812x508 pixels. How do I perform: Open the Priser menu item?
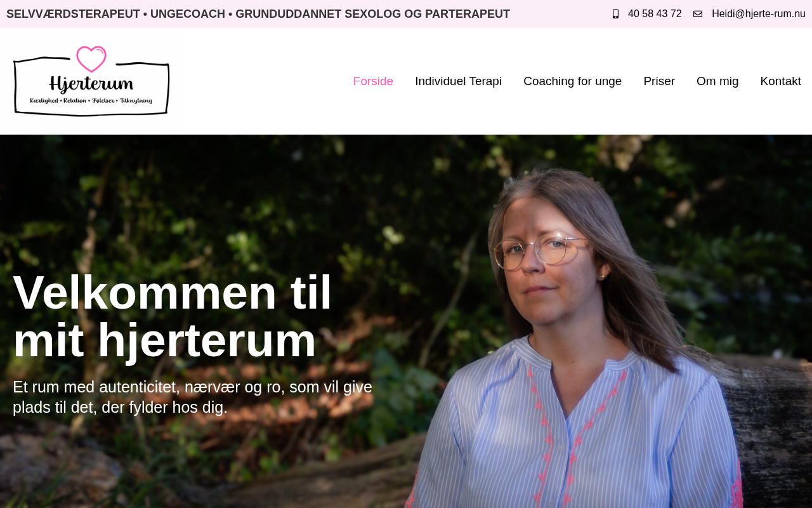point(659,81)
